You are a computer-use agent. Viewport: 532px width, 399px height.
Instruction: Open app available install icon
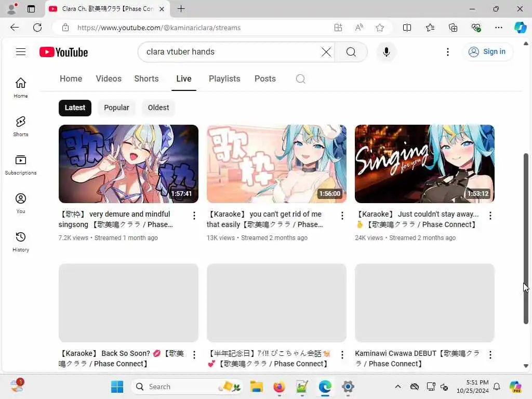[338, 28]
